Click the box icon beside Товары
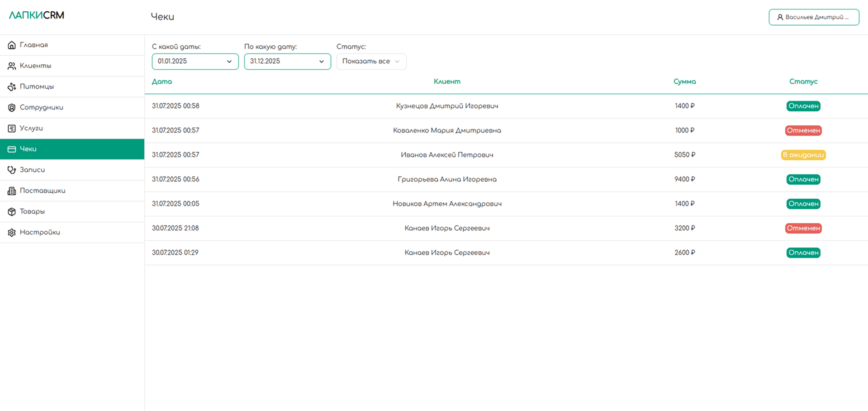The image size is (868, 411). point(12,212)
